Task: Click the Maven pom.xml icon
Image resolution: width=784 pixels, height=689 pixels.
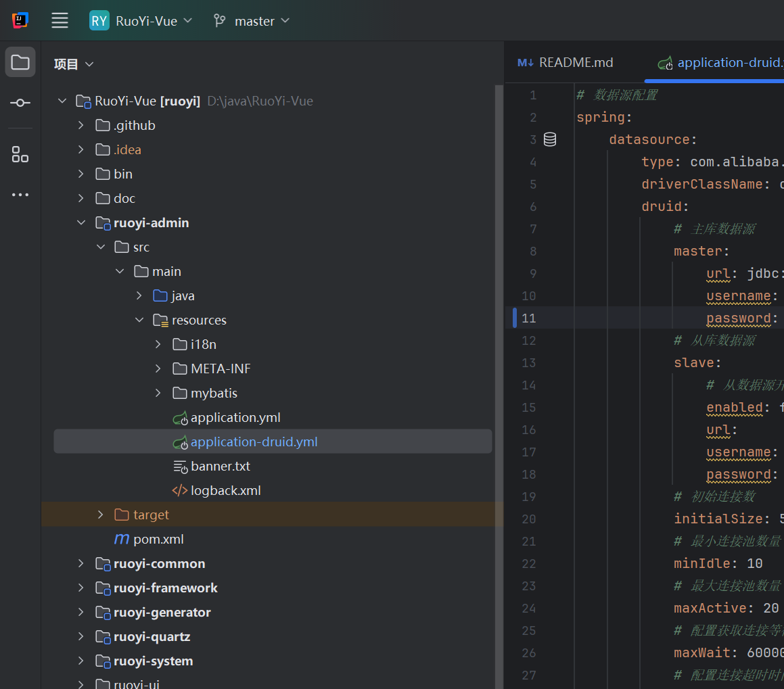Action: 122,539
